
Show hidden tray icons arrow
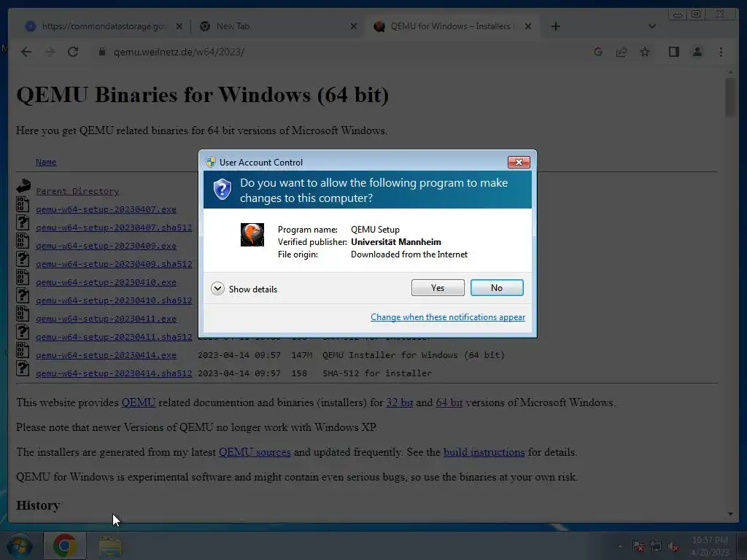coord(620,547)
